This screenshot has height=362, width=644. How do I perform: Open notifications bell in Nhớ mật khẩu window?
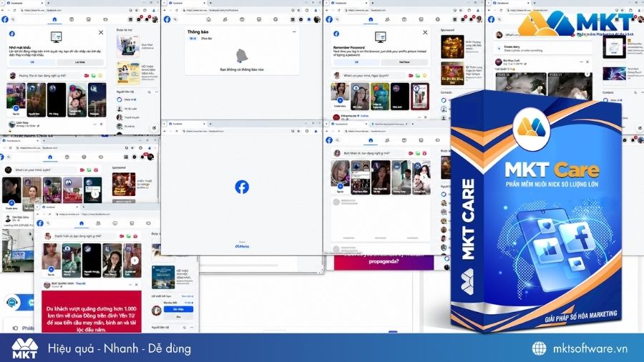pos(147,19)
